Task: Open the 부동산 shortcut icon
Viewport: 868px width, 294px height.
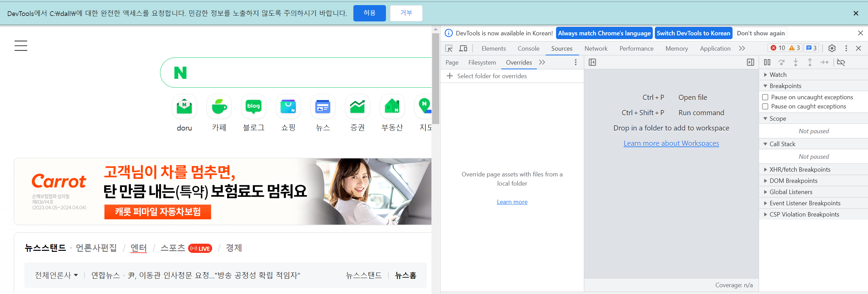Action: (392, 107)
